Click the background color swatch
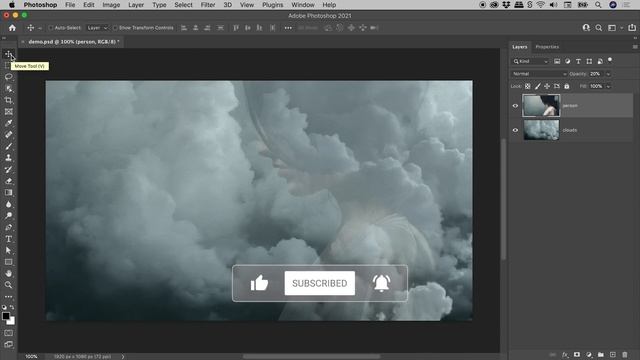 pos(12,322)
